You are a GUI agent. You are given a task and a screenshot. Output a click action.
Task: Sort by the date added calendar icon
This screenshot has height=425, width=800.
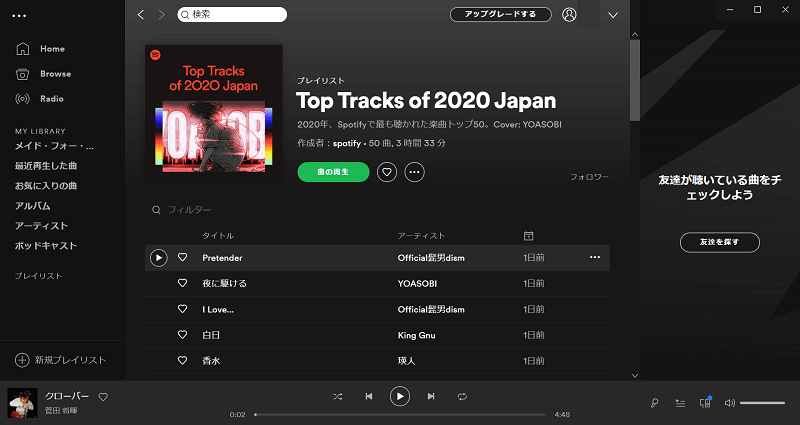[x=529, y=236]
